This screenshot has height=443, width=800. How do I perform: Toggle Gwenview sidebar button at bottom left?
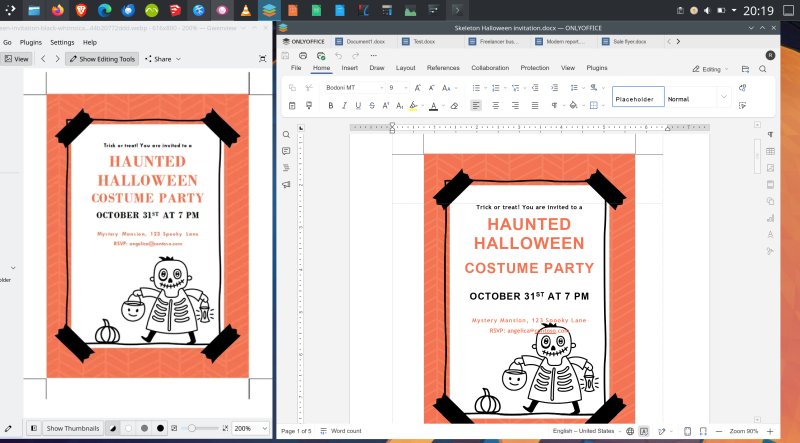coord(34,428)
